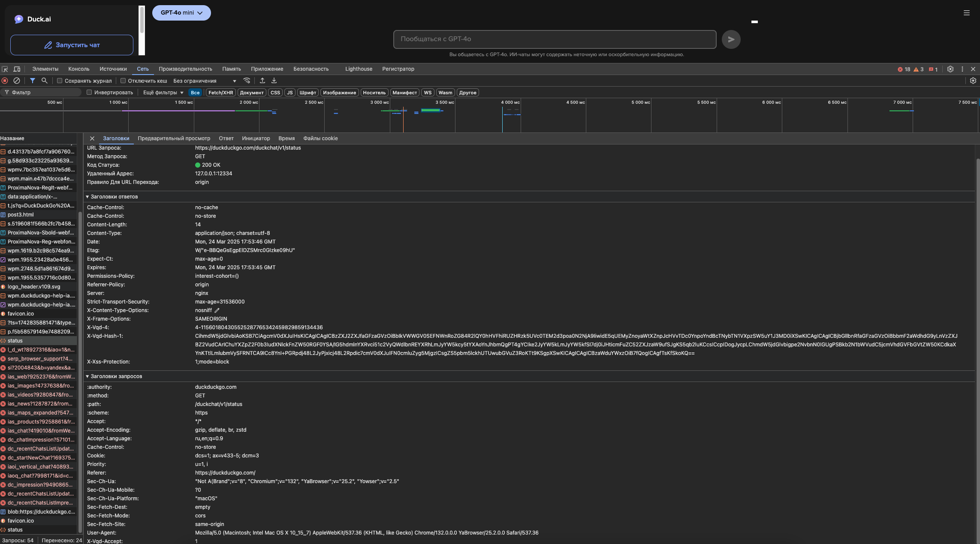Image resolution: width=980 pixels, height=544 pixels.
Task: Tick the Инвертировать checkbox
Action: 89,92
